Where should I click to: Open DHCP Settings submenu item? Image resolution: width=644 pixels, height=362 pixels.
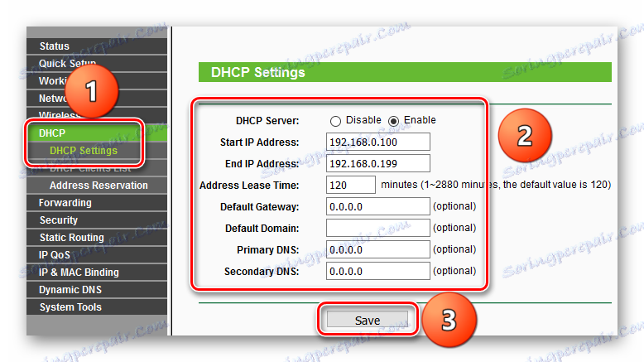(97, 151)
